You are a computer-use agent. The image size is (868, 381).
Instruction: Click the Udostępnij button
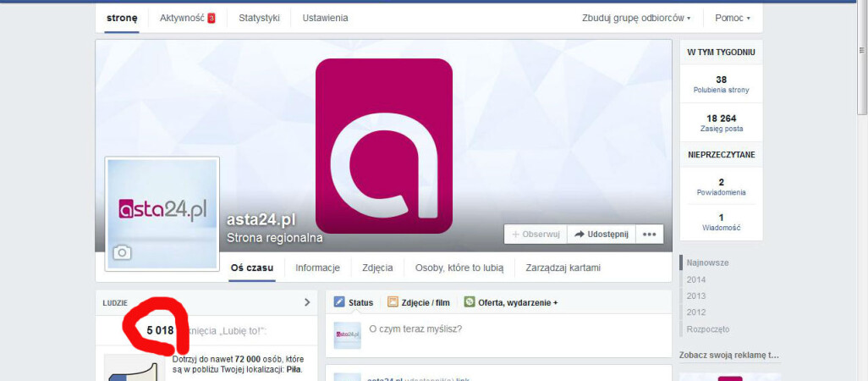[602, 235]
